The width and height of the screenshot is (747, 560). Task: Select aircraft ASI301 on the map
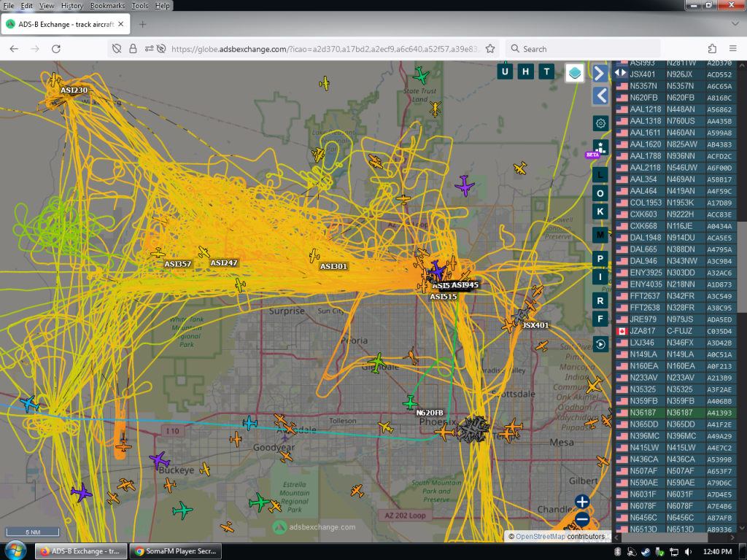(x=314, y=255)
